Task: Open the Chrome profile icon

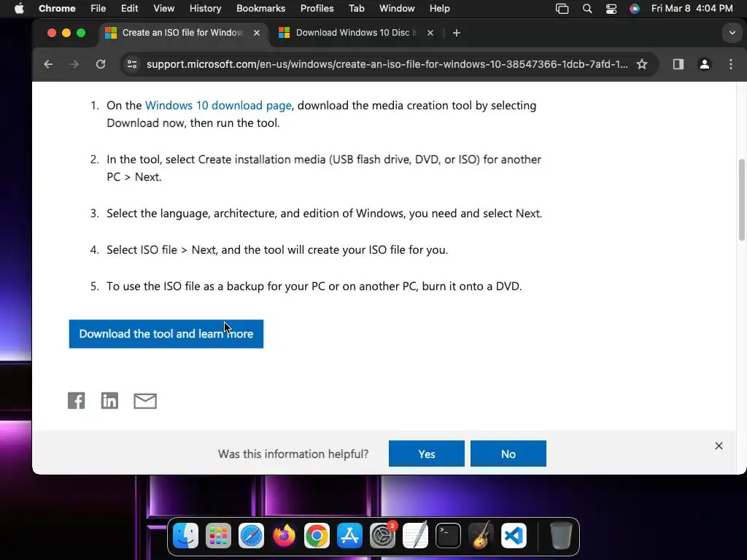Action: pos(705,64)
